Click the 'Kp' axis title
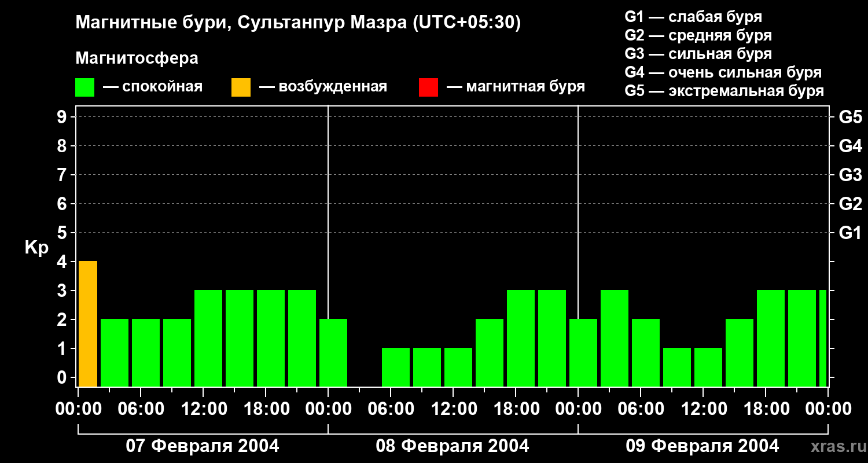Screen dimensions: 868x463 tap(36, 248)
